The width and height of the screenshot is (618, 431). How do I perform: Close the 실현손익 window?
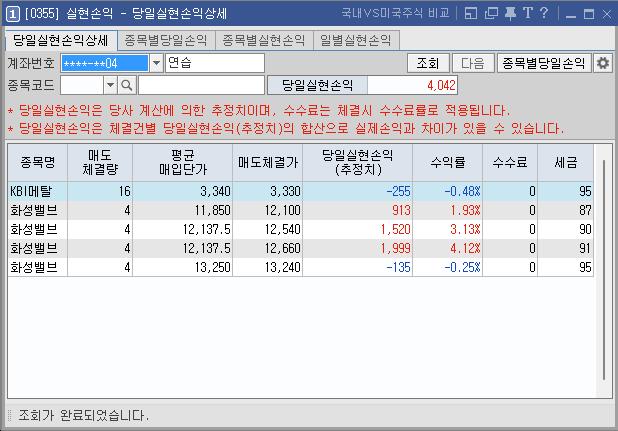(x=607, y=15)
